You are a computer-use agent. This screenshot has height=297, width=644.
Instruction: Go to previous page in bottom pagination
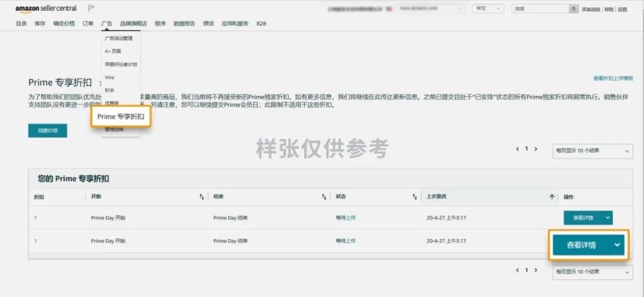518,270
